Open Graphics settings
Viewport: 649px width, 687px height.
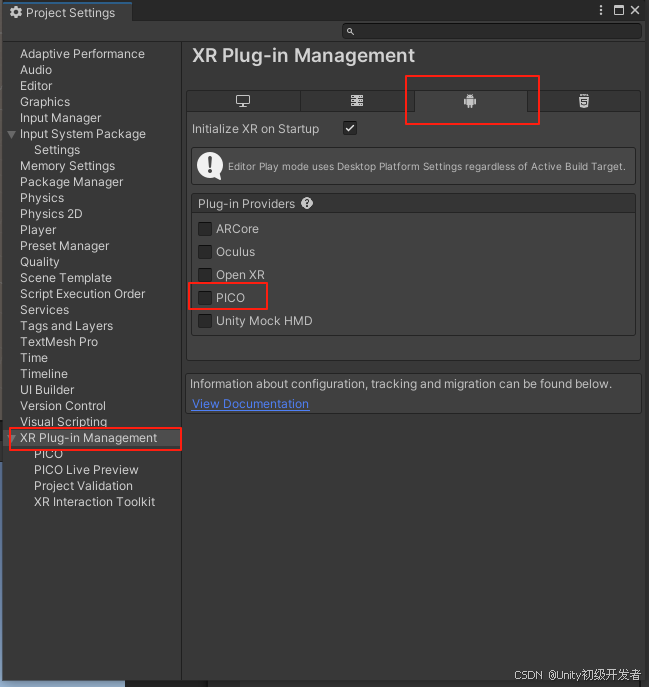click(x=45, y=102)
